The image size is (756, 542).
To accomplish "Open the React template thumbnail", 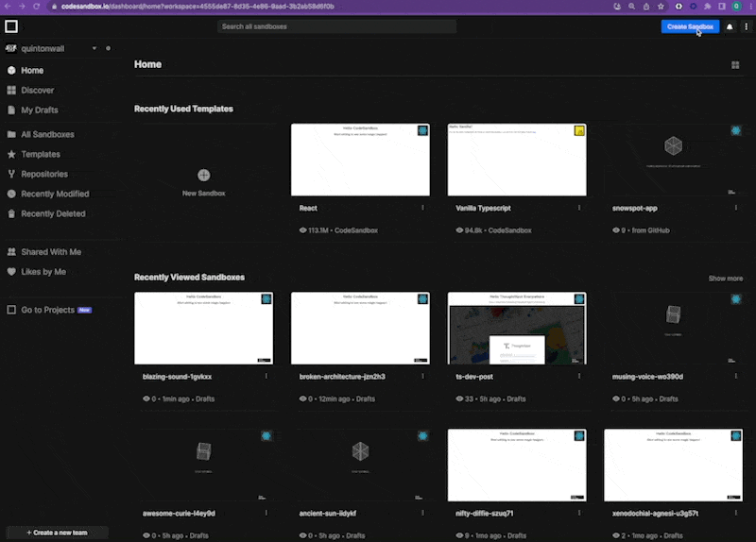I will pyautogui.click(x=360, y=160).
